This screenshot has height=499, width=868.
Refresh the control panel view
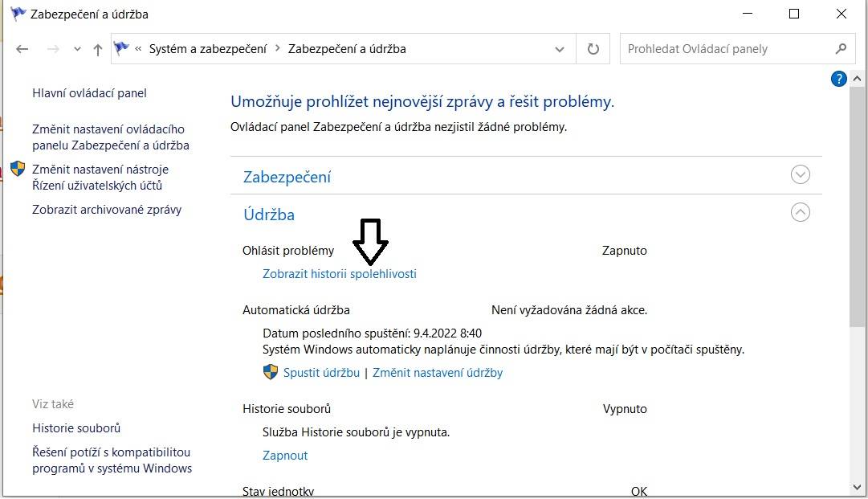(x=593, y=49)
